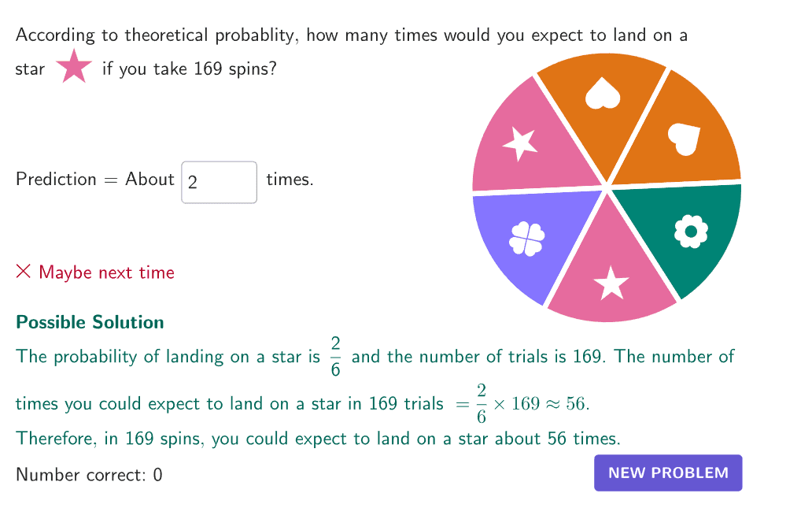Image resolution: width=812 pixels, height=508 pixels.
Task: Click the pink star icon in the question
Action: [x=73, y=67]
